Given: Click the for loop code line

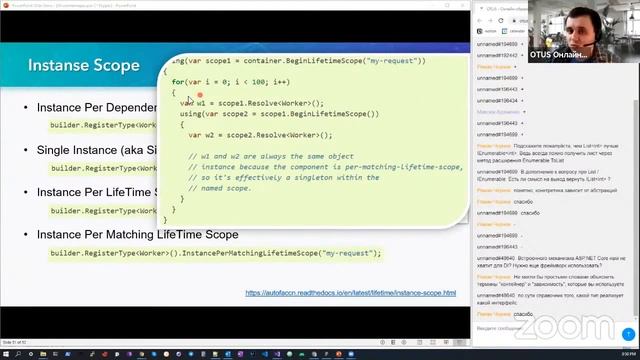Looking at the screenshot, I should 231,82.
